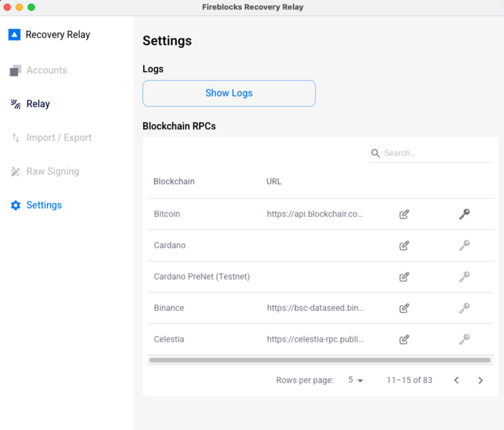
Task: Click the 11–15 of 83 page count
Action: (x=409, y=380)
